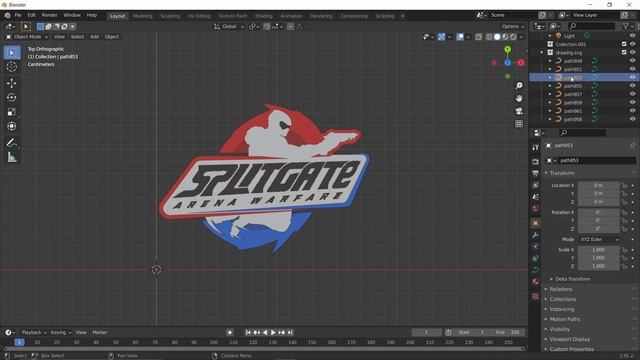The height and width of the screenshot is (360, 640).
Task: Toggle visibility of path855 in outliner
Action: (x=632, y=86)
